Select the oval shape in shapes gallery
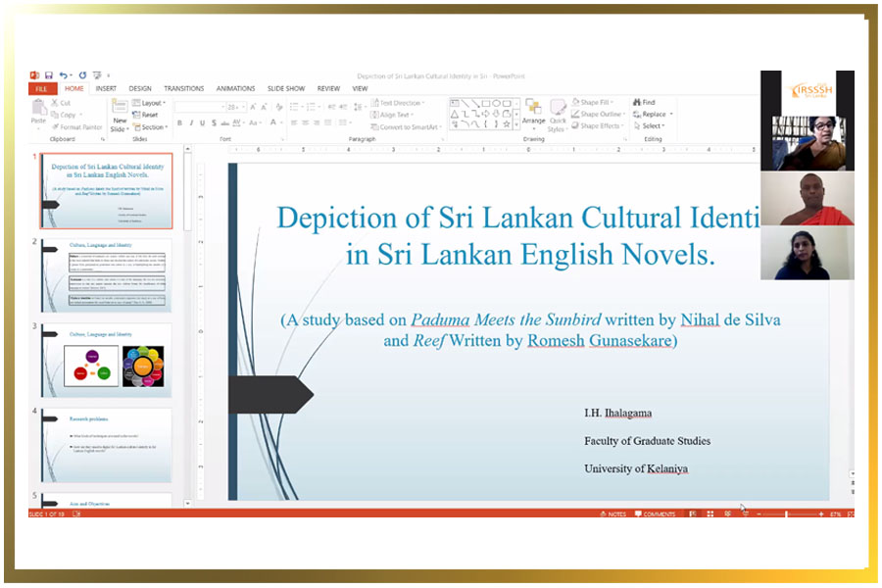Viewport: 882px width, 588px height. click(496, 103)
